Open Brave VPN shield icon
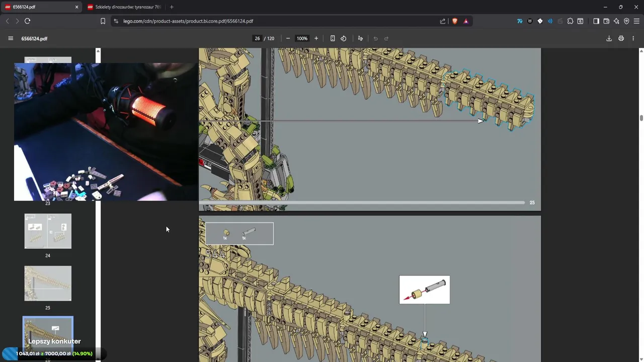 point(626,21)
